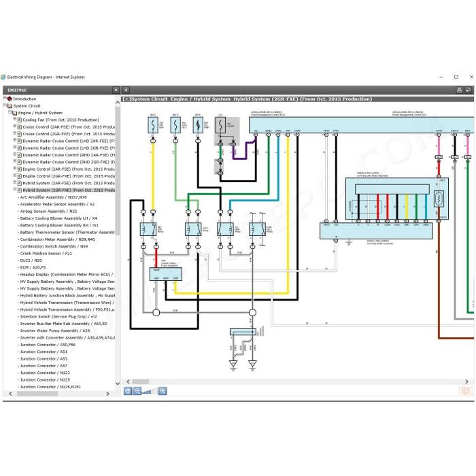Click tree pane scroll-up arrow
Viewport: 476px width, 476px height.
point(118,103)
